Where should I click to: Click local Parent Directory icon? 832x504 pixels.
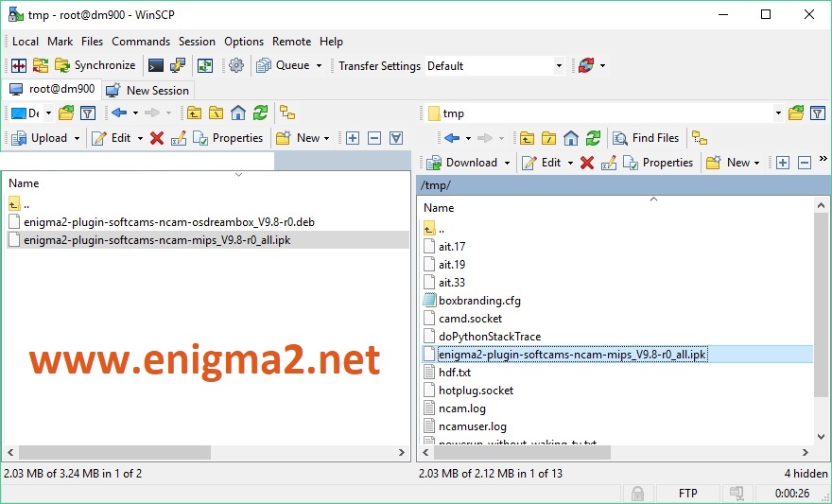194,113
